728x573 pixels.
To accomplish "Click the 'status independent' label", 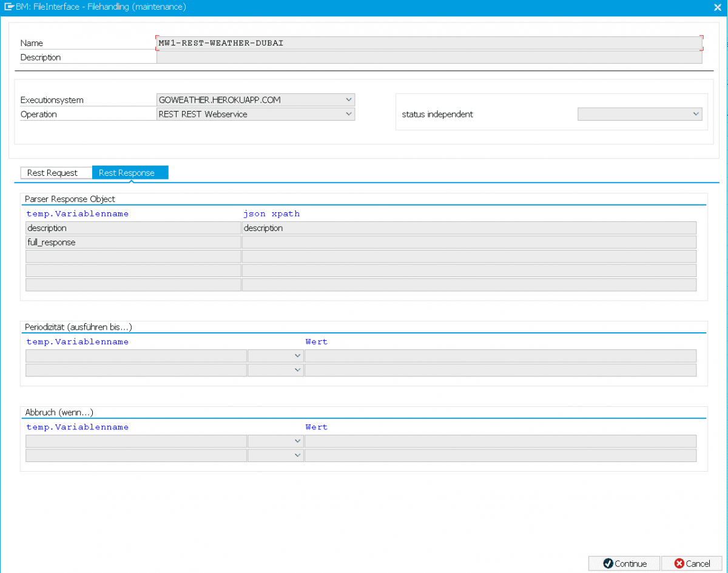I will pos(437,114).
